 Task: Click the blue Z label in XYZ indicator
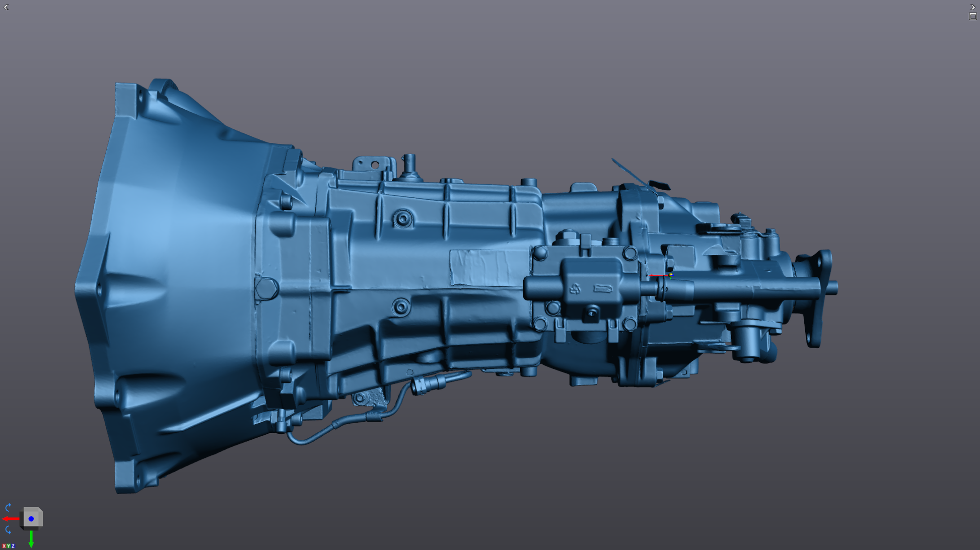point(13,546)
